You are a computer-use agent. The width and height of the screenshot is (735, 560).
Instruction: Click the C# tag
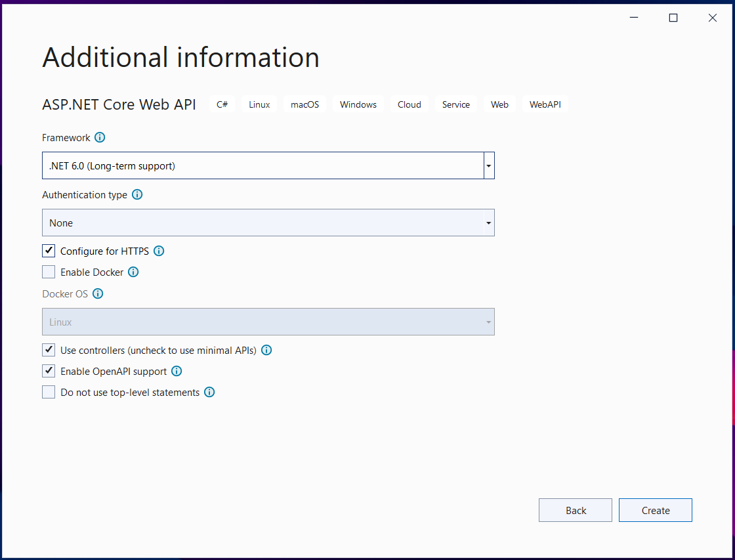pyautogui.click(x=222, y=104)
